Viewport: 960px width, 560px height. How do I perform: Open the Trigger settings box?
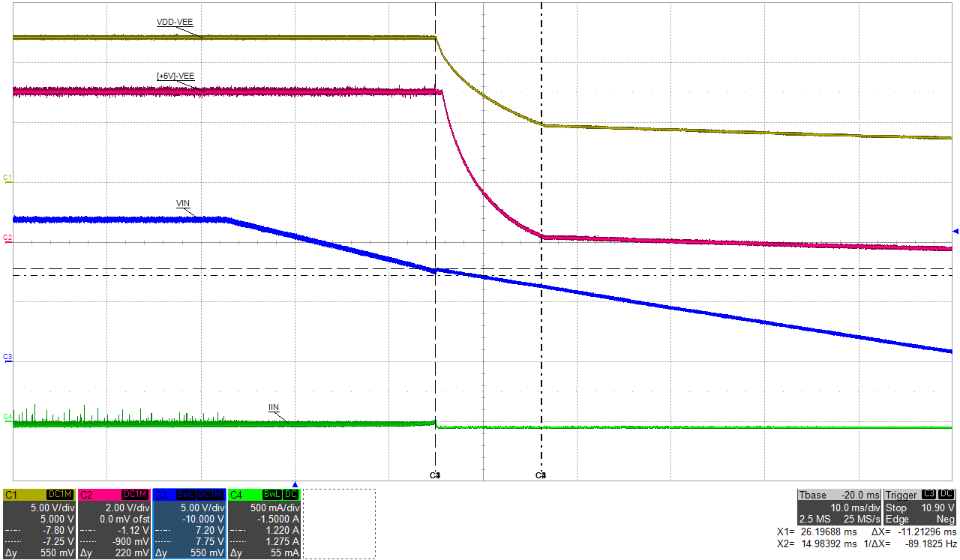900,495
